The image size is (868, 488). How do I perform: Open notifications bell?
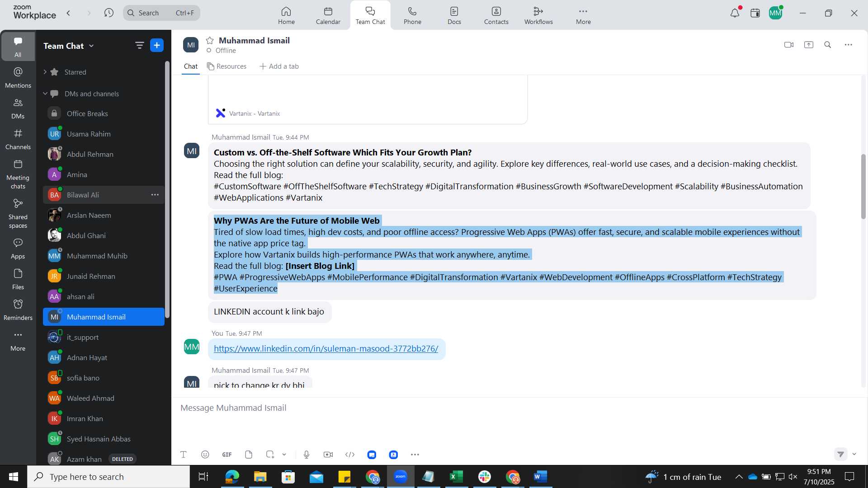(x=735, y=13)
